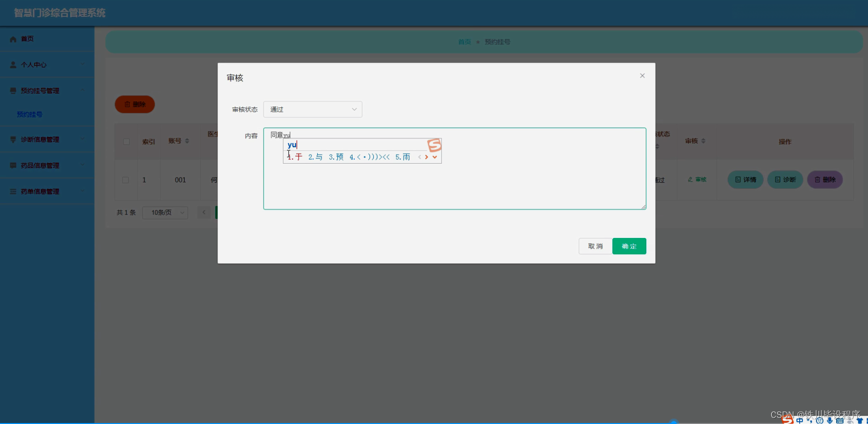Click the 取消 button in the dialog
Image resolution: width=868 pixels, height=424 pixels.
click(x=595, y=246)
